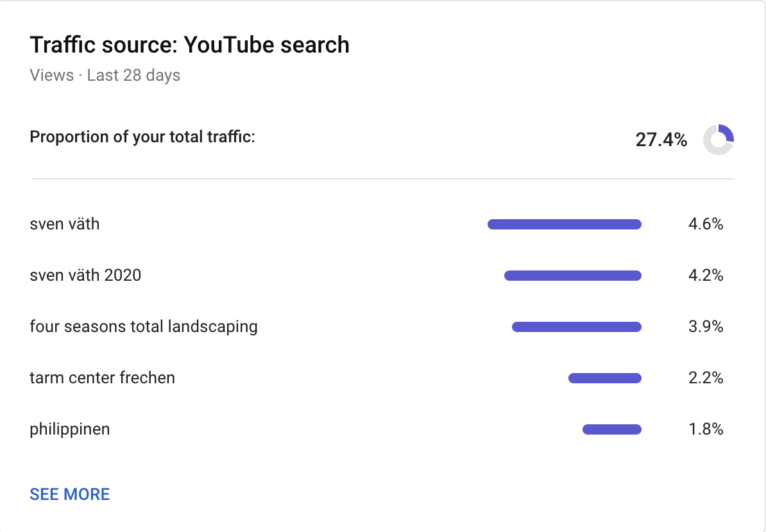Viewport: 766px width, 532px height.
Task: Click the 4.2% value
Action: point(706,276)
